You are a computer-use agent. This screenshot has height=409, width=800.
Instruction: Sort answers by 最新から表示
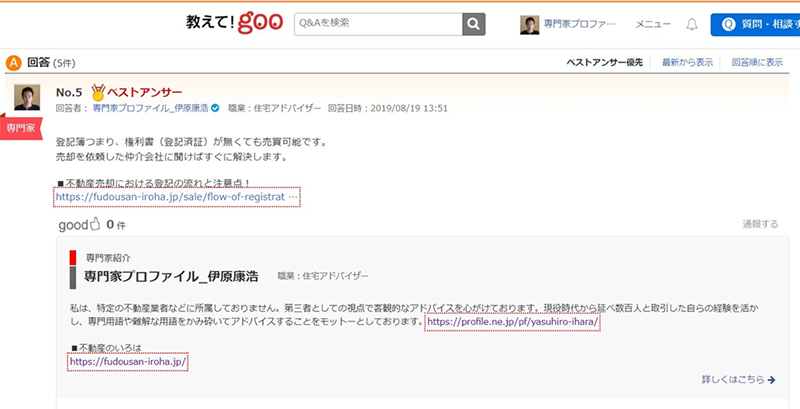pos(687,63)
